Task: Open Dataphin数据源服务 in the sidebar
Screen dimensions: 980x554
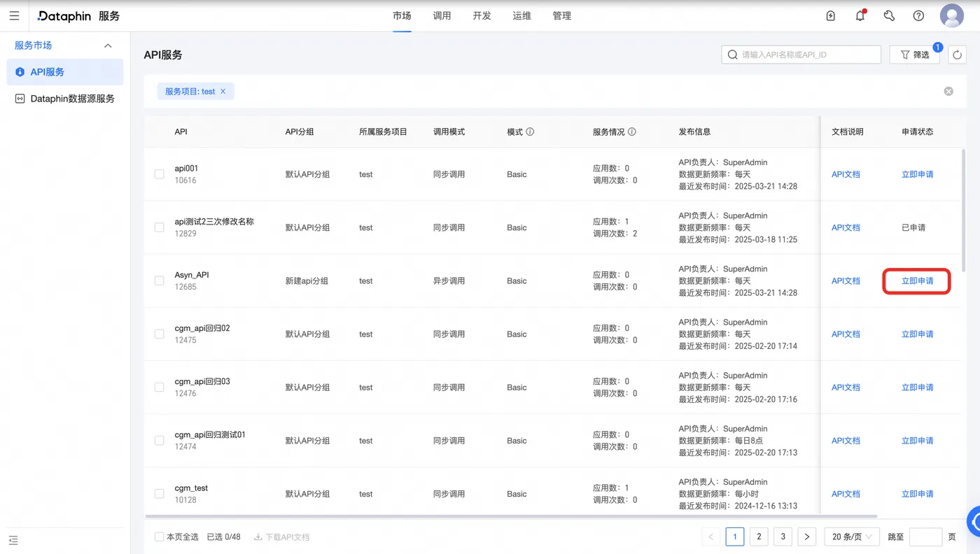Action: click(65, 99)
